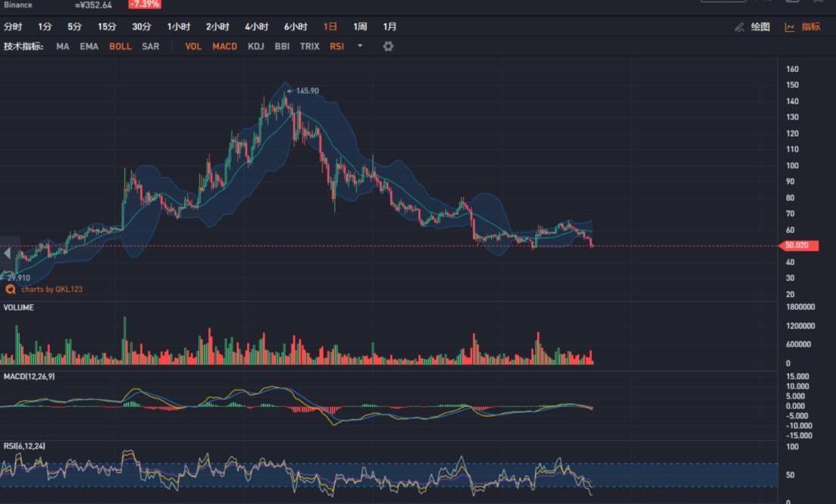Enable the KDJ indicator
The image size is (836, 504).
pos(255,46)
